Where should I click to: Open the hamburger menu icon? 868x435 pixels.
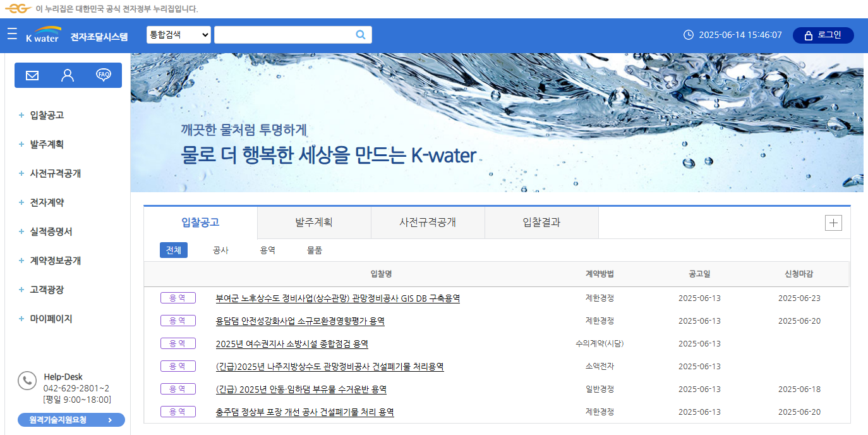(x=12, y=34)
